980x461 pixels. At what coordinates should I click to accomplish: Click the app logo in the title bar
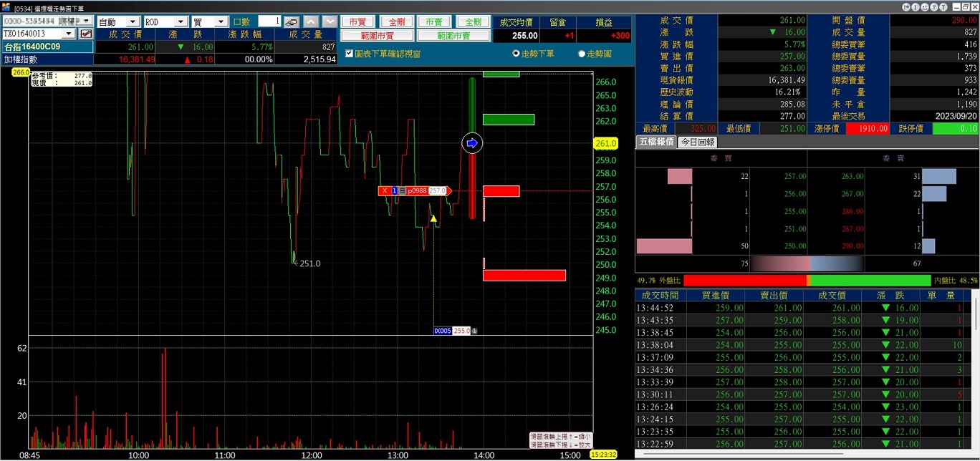(6, 7)
